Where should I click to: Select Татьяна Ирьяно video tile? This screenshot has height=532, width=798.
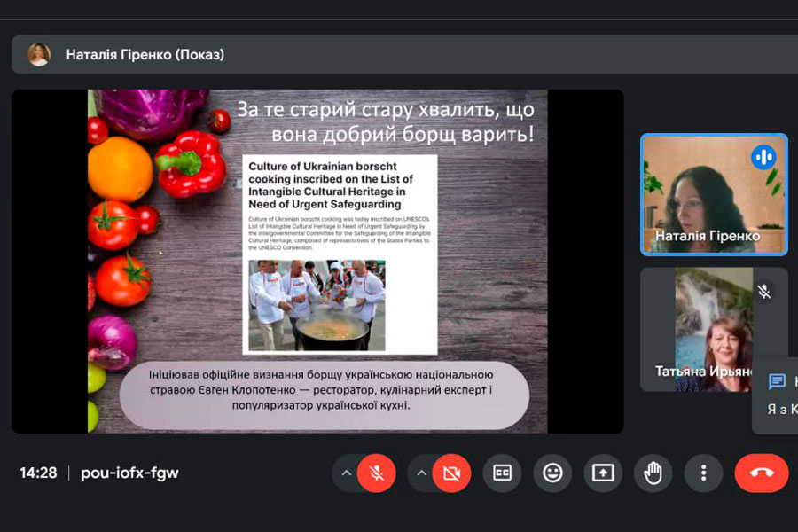click(x=714, y=329)
